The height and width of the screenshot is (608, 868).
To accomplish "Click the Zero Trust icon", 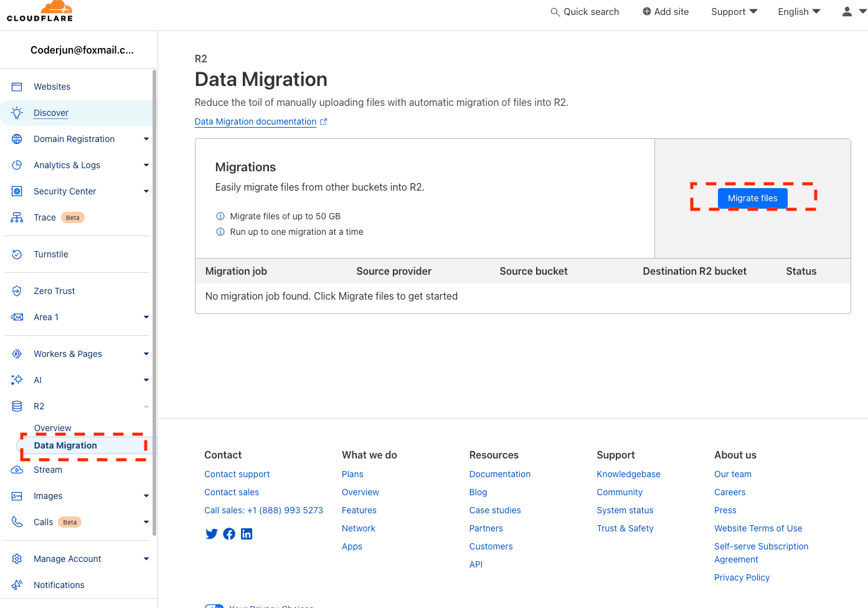I will click(17, 291).
